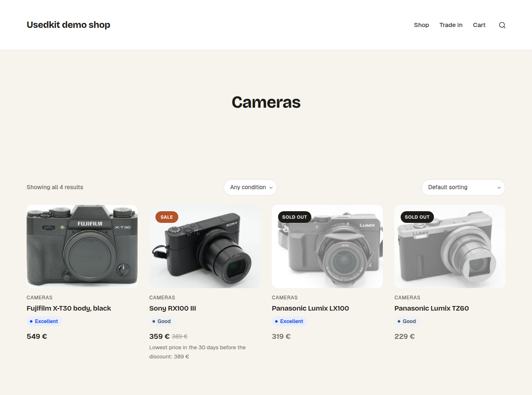Click the Showing all 4 results text
Image resolution: width=532 pixels, height=395 pixels.
55,188
